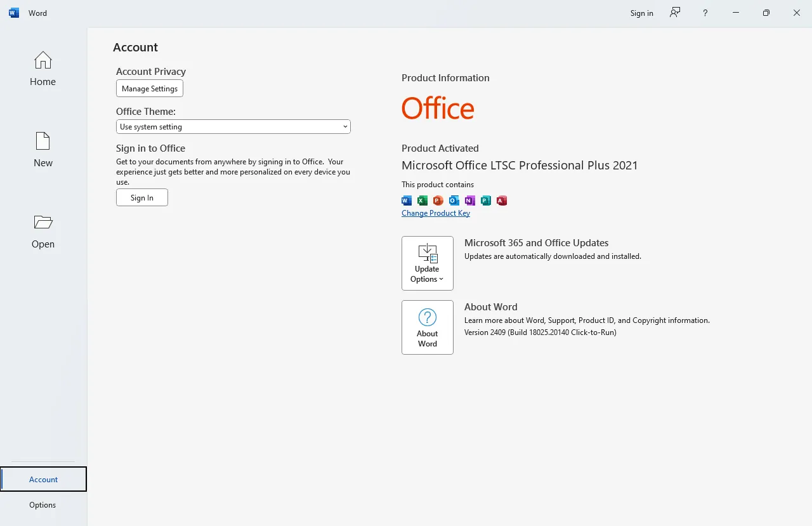Open the feedback icon in title bar

675,13
